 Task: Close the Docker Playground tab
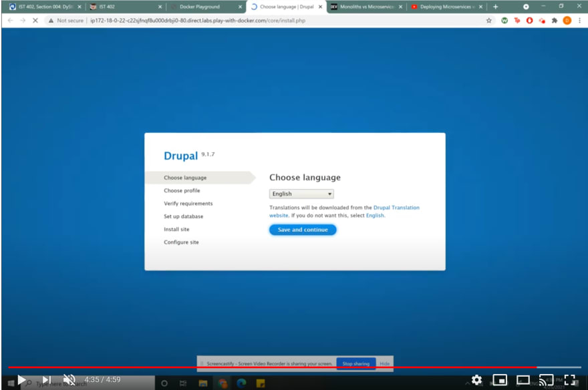(240, 7)
